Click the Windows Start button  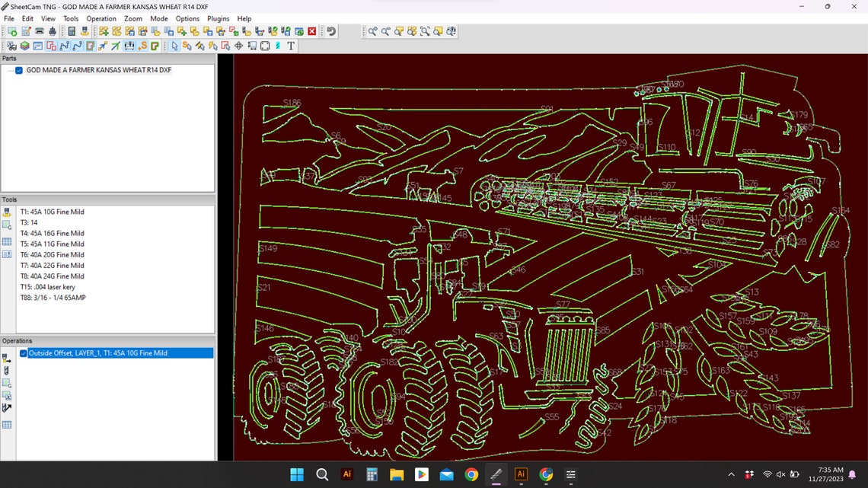pos(296,474)
